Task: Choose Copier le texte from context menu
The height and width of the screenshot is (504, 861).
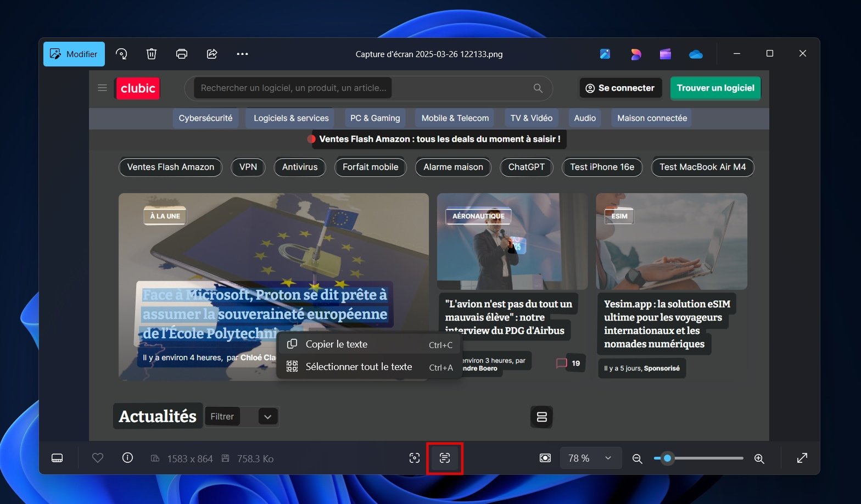Action: pyautogui.click(x=369, y=344)
